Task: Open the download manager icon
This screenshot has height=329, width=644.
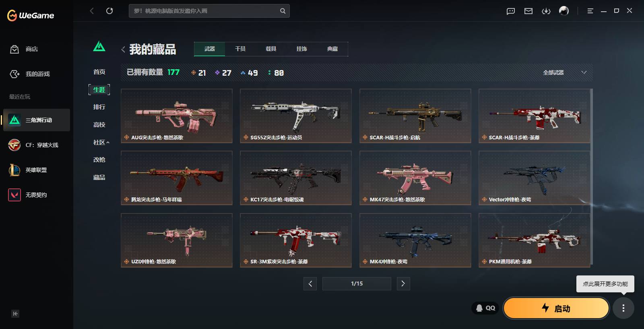Action: point(546,11)
